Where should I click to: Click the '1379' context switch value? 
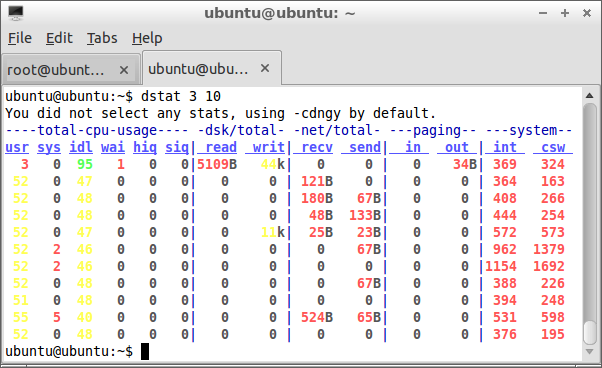click(x=549, y=249)
